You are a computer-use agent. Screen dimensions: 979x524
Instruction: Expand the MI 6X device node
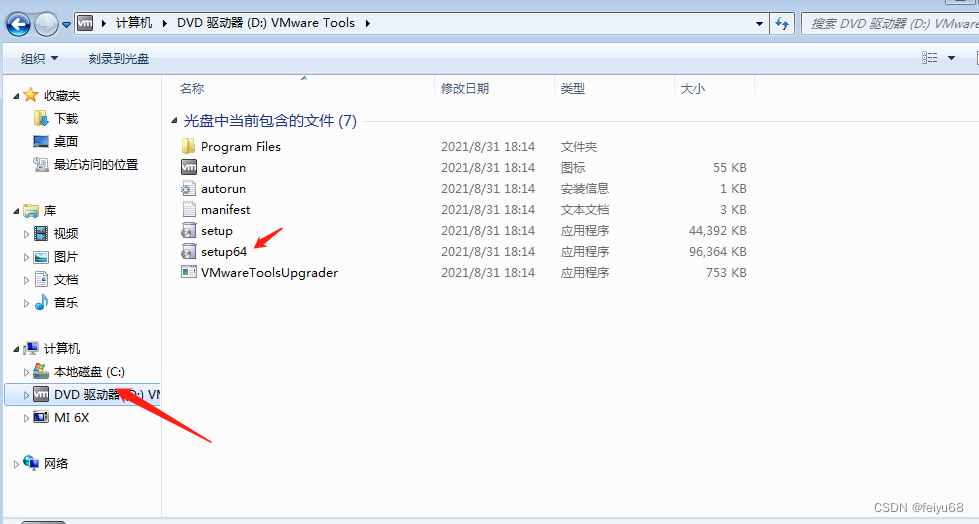pos(26,418)
